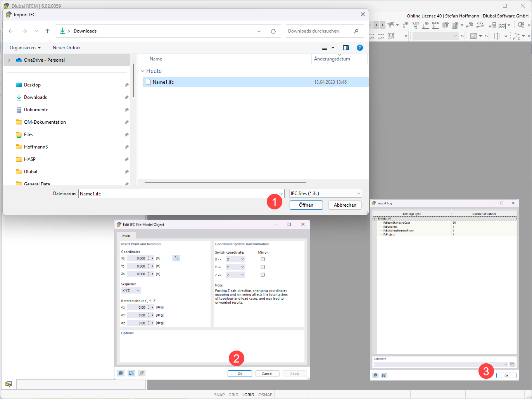The height and width of the screenshot is (399, 532).
Task: Toggle OSNAP in the status bar
Action: coord(266,395)
